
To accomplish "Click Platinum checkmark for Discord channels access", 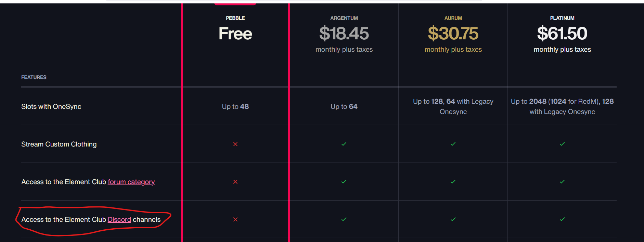I will pos(562,219).
